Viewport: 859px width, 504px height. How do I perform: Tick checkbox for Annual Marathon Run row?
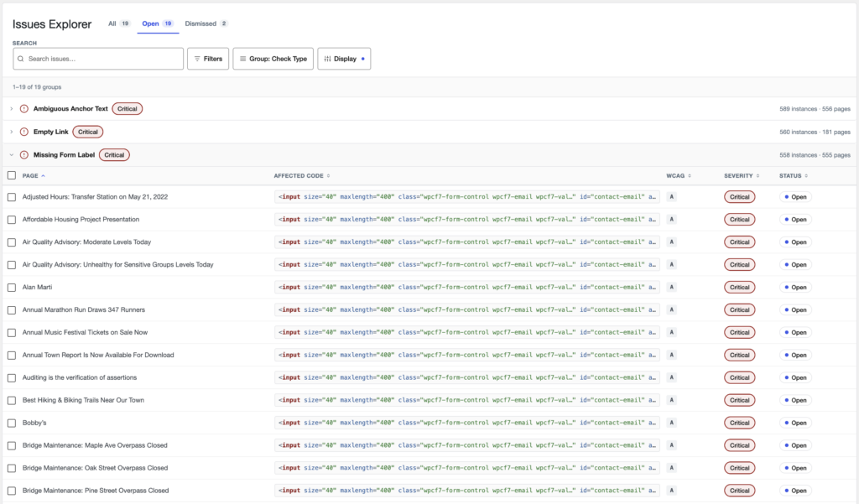pyautogui.click(x=12, y=310)
